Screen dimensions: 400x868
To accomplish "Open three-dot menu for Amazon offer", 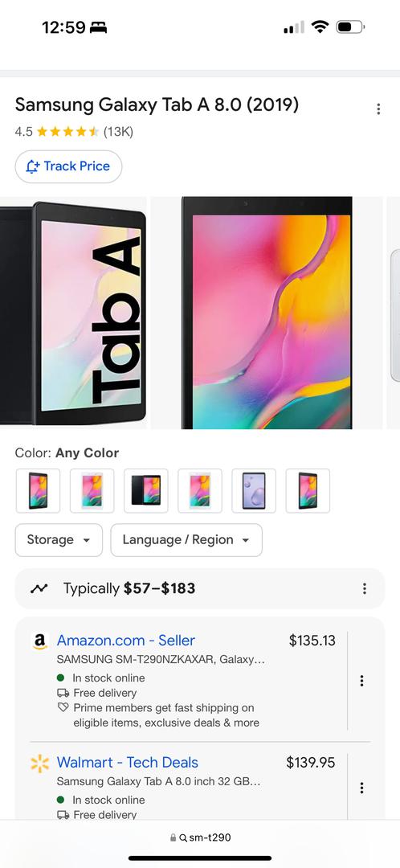I will tap(361, 681).
